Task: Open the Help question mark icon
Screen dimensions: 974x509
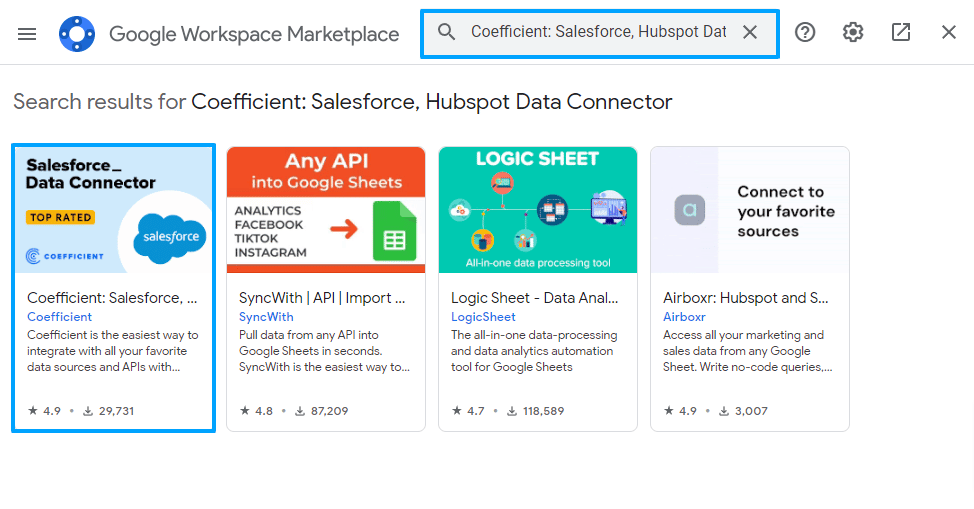Action: click(805, 32)
